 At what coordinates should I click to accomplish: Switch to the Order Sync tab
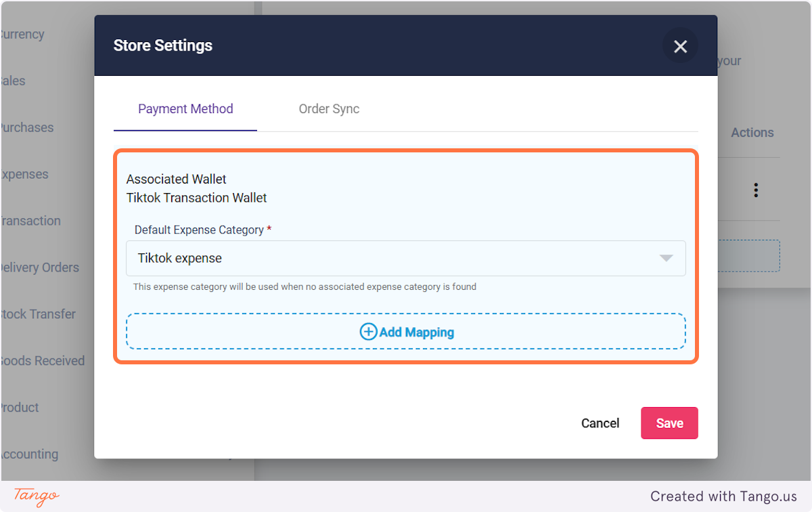(x=329, y=109)
